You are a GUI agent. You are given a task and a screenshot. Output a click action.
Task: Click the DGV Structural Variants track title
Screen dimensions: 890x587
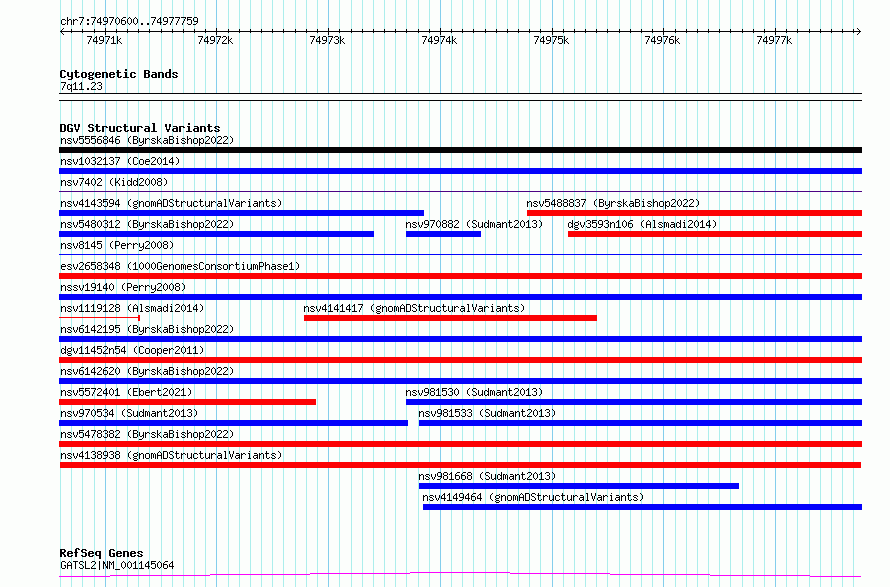click(140, 128)
